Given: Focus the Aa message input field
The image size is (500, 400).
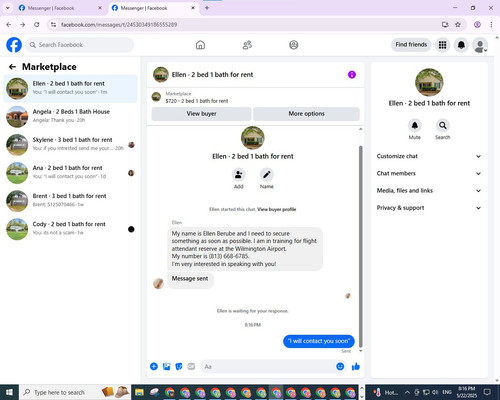Looking at the screenshot, I should 267,367.
